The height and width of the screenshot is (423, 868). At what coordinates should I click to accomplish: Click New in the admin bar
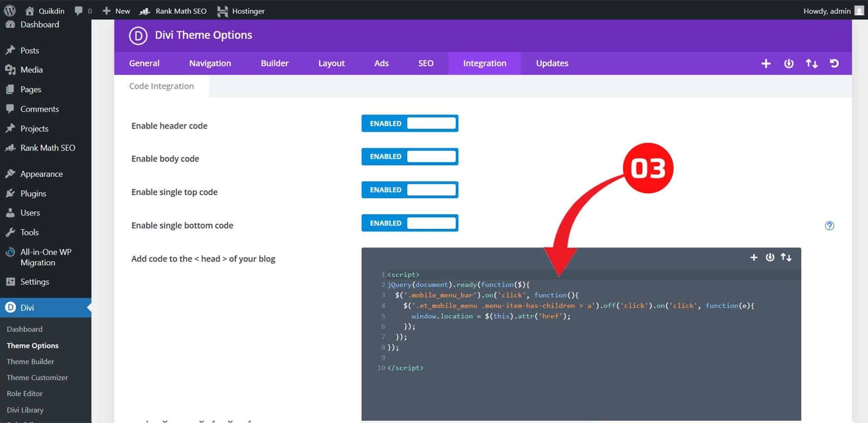point(116,11)
